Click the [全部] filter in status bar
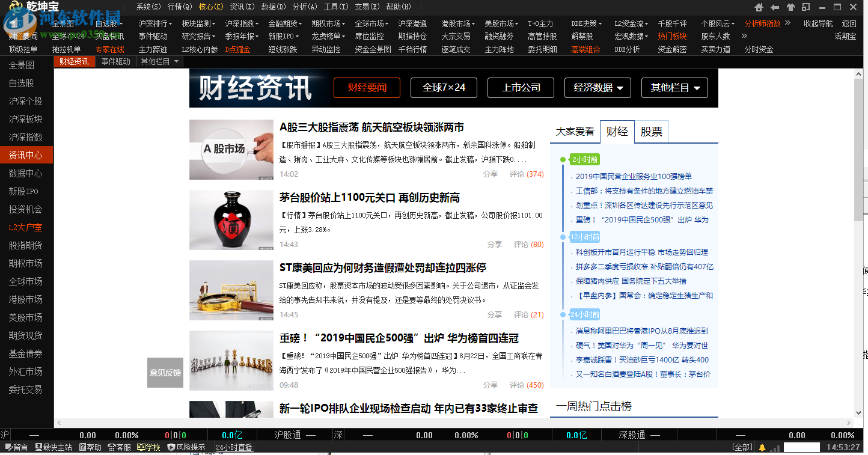The image size is (868, 455). pos(742,448)
